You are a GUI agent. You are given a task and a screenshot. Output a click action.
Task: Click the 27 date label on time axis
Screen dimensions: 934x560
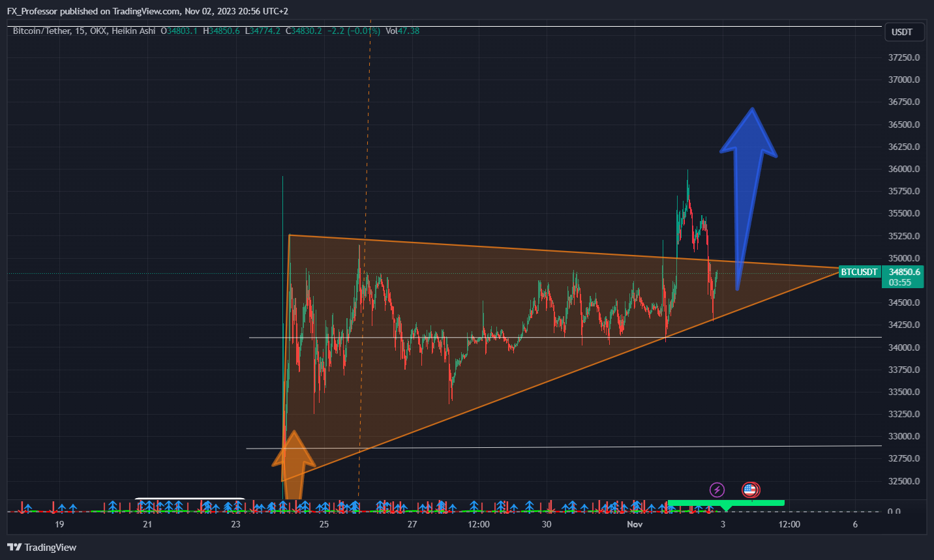point(412,524)
